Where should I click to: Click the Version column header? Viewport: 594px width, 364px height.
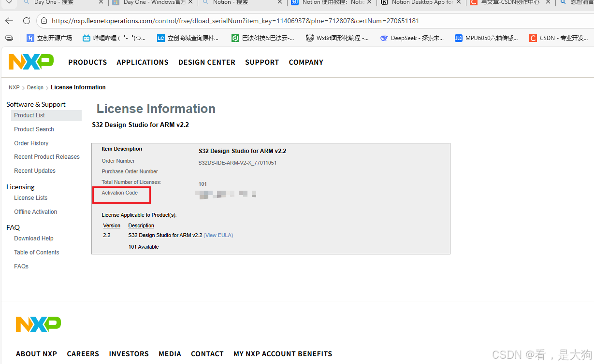pos(112,226)
